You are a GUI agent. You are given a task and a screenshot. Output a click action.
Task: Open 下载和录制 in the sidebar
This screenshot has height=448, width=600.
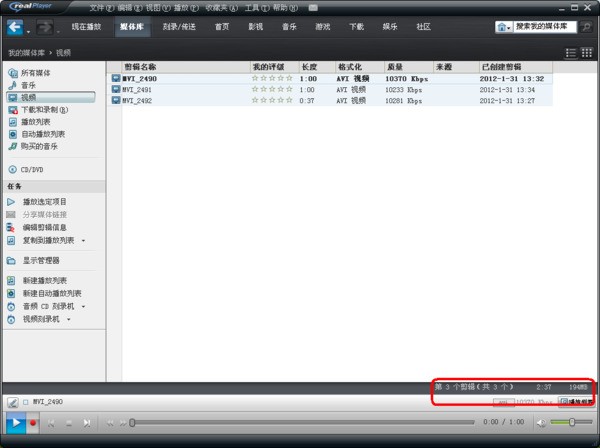(x=44, y=110)
